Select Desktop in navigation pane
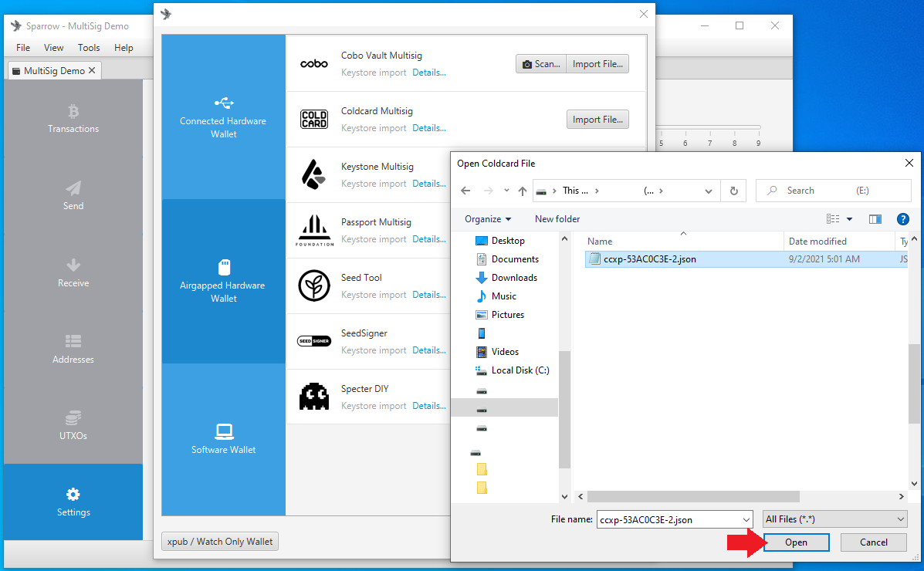Screen dimensions: 924x571 (508, 241)
